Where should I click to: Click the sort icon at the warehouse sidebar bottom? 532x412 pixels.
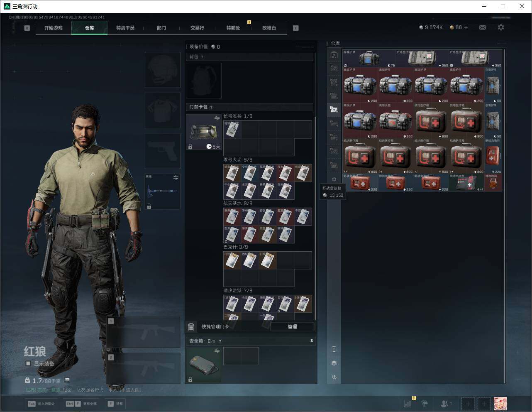coord(334,377)
